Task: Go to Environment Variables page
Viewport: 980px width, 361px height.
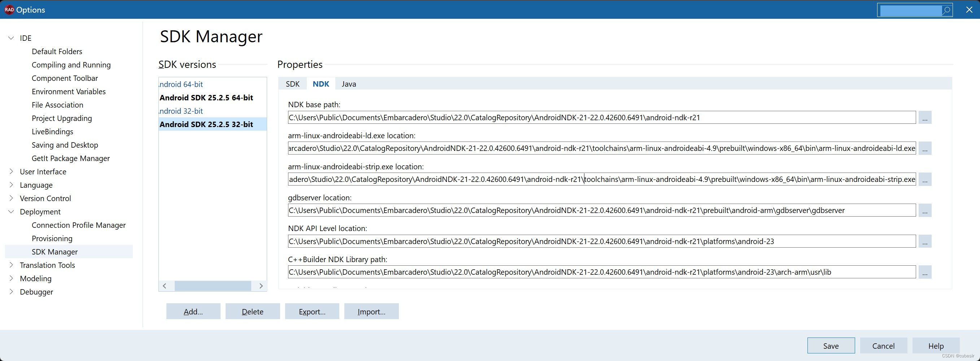Action: (x=69, y=91)
